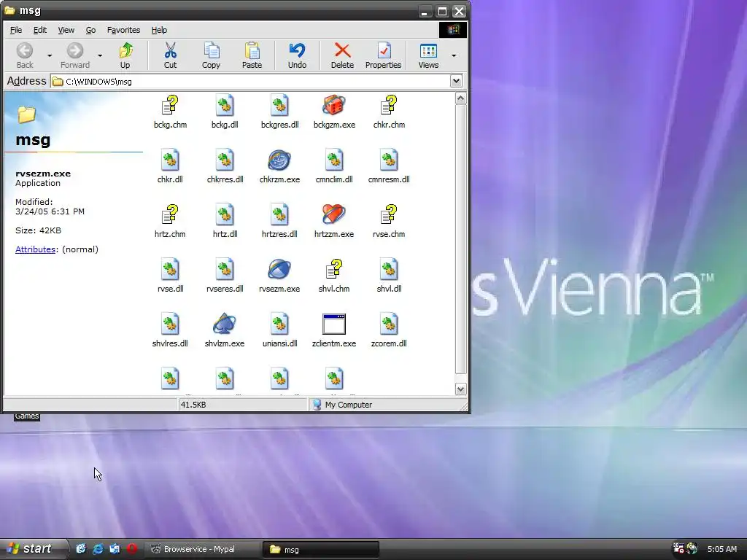Expand the Back history dropdown arrow

(50, 55)
